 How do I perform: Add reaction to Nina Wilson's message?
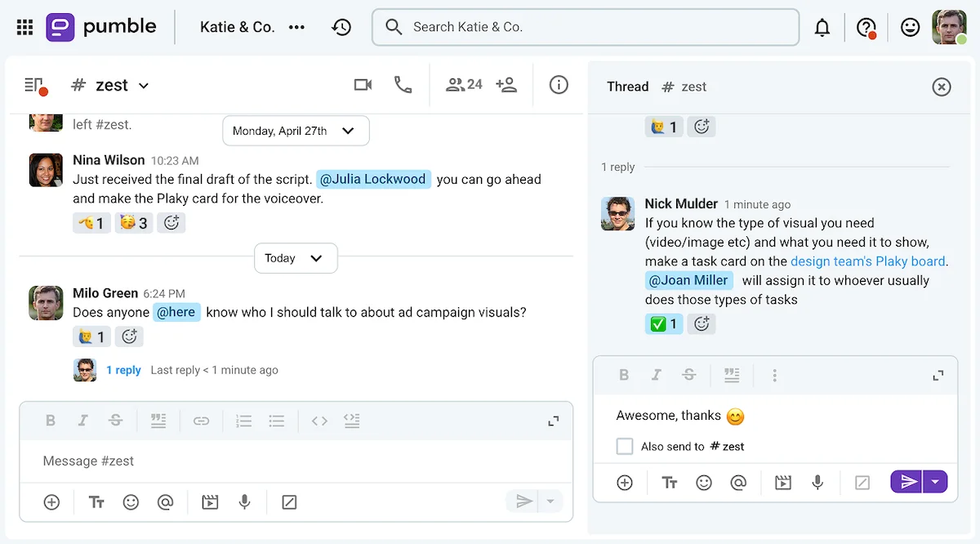[x=171, y=222]
